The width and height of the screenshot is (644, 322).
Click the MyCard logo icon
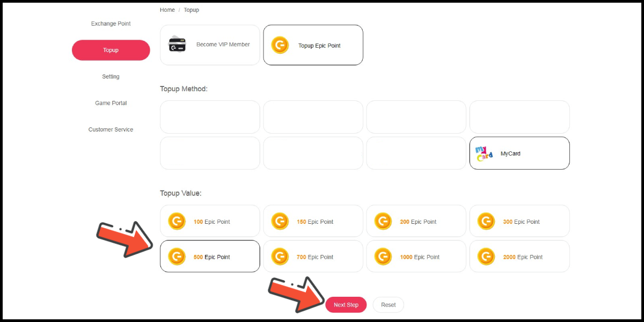pyautogui.click(x=484, y=153)
